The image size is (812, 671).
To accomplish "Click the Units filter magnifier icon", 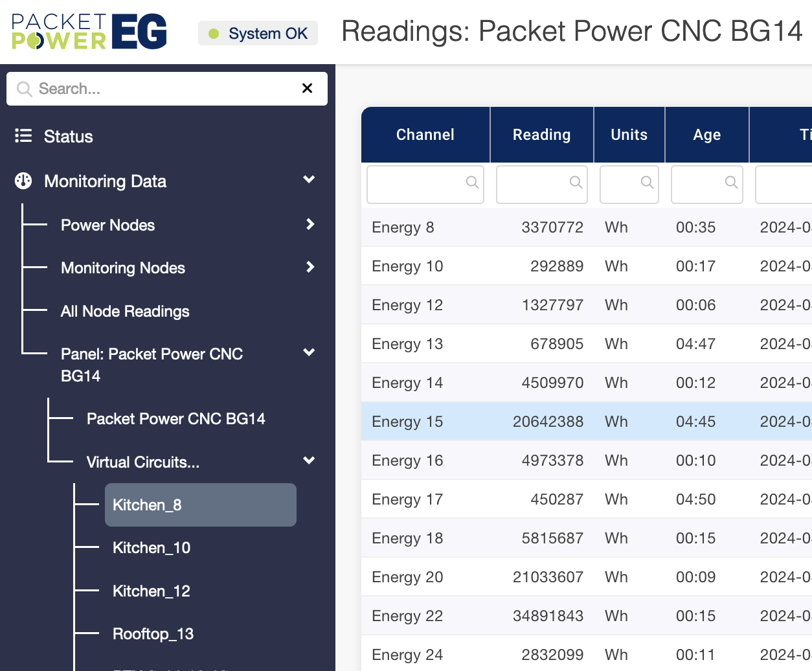I will [647, 183].
